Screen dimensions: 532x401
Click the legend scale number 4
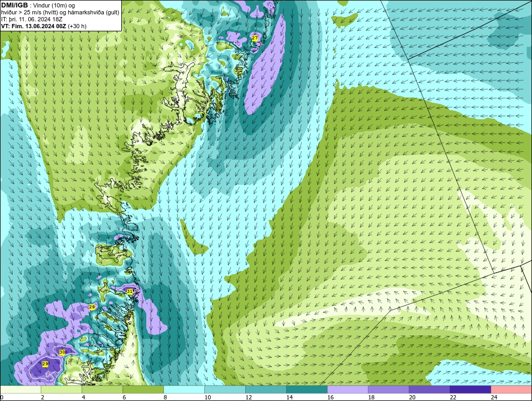[x=84, y=397]
